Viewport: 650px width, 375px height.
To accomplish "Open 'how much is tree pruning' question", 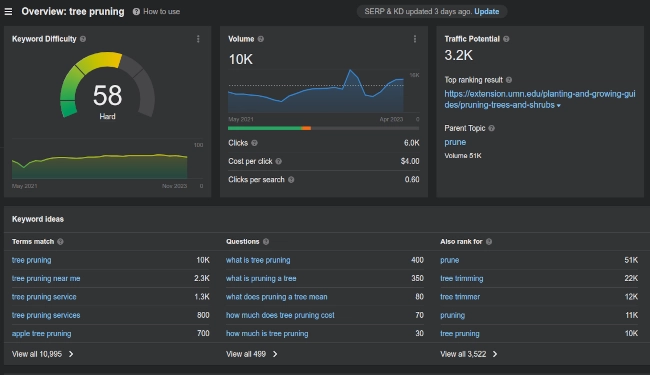I will [x=267, y=334].
